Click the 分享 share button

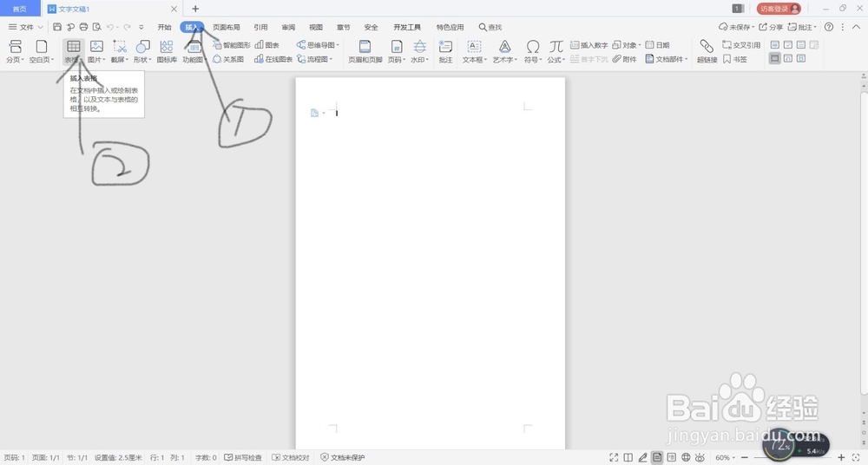coord(771,27)
